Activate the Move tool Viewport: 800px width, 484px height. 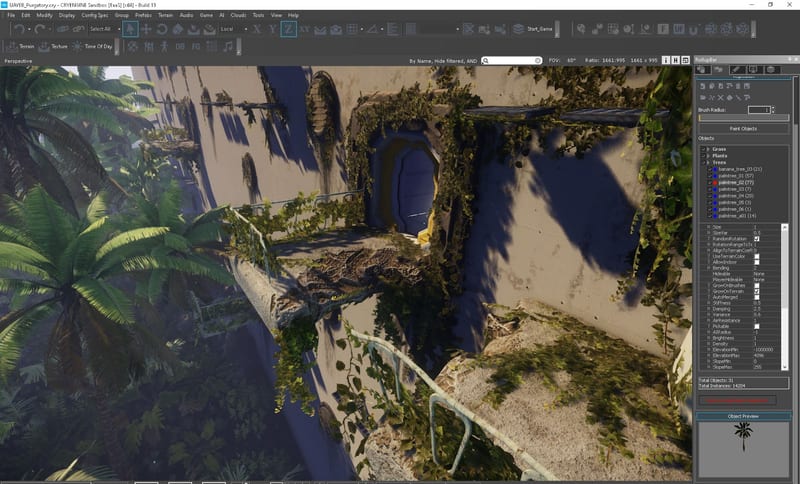(x=146, y=29)
